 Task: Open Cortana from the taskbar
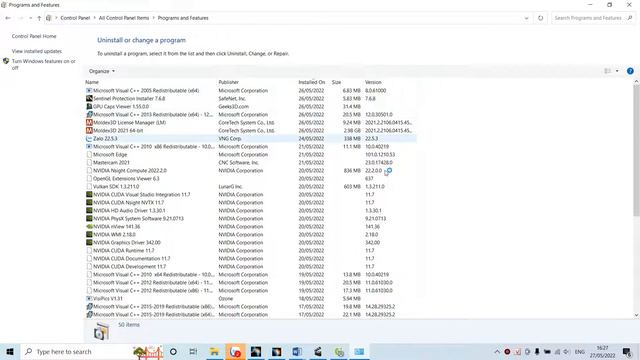tap(173, 351)
